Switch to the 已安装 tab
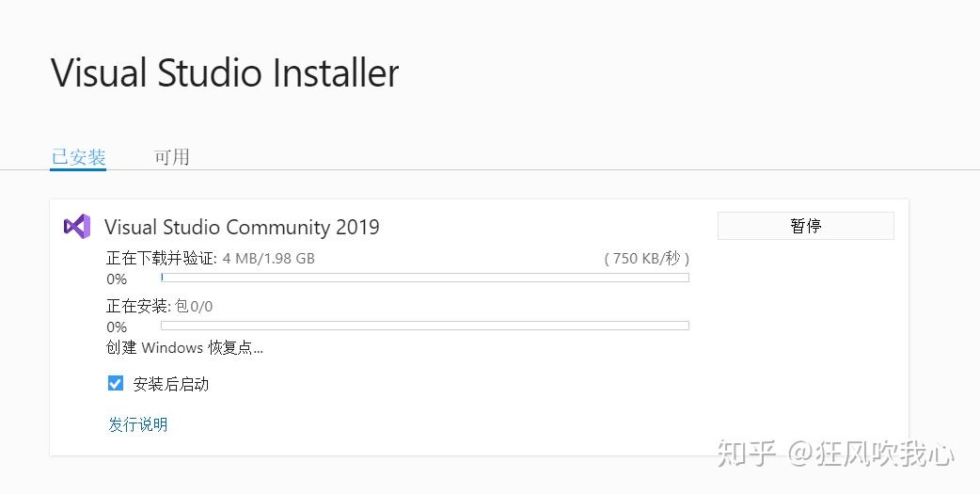Screen dimensions: 980x494 pos(78,157)
